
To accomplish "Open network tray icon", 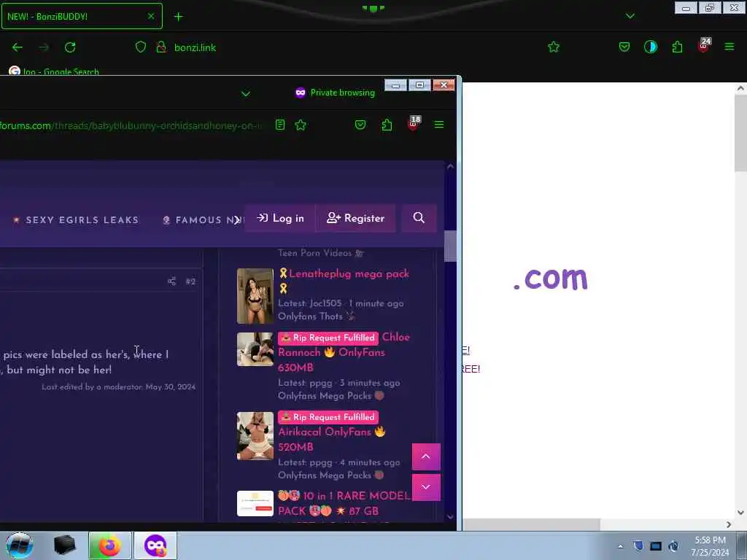I will coord(656,546).
